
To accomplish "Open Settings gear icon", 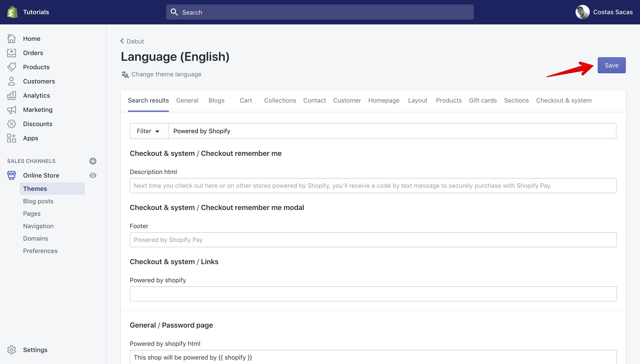I will pos(12,350).
